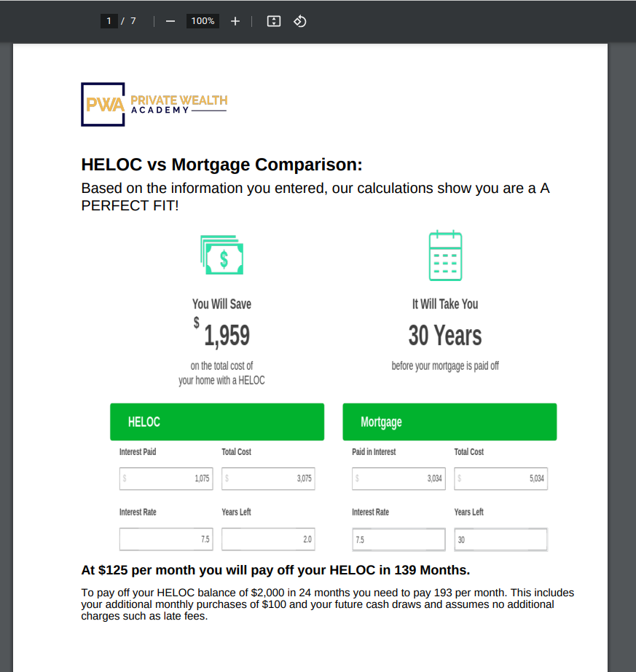Click the zoom out minus icon
Image resolution: width=636 pixels, height=672 pixels.
(170, 21)
